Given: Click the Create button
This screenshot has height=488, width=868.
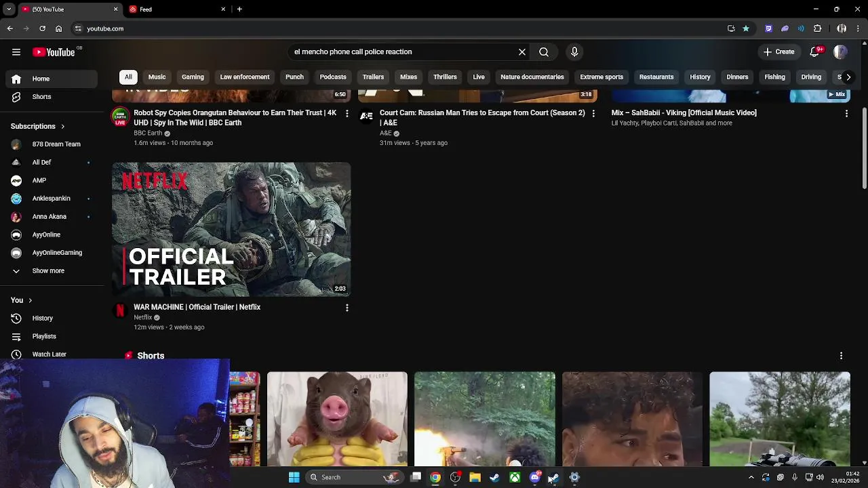Looking at the screenshot, I should pyautogui.click(x=778, y=52).
